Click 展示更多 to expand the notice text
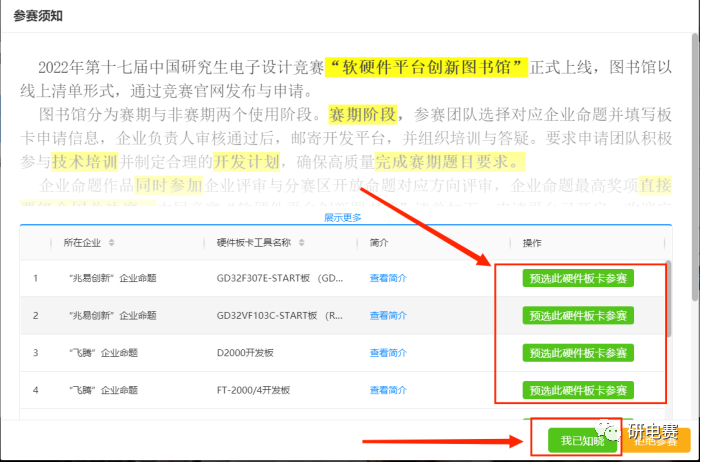This screenshot has height=462, width=701. tap(343, 217)
